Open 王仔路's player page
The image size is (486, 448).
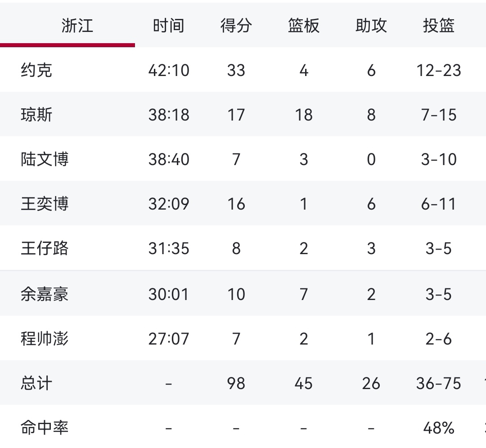(x=43, y=248)
